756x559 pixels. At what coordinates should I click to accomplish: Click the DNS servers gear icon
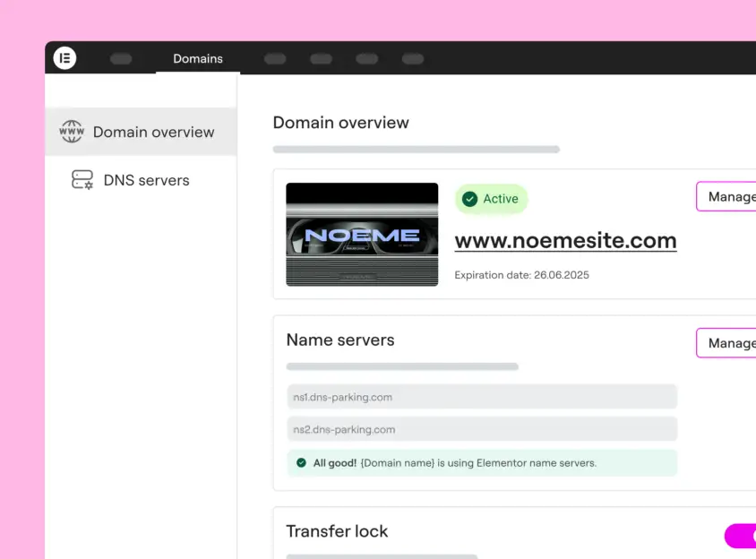[x=82, y=180]
